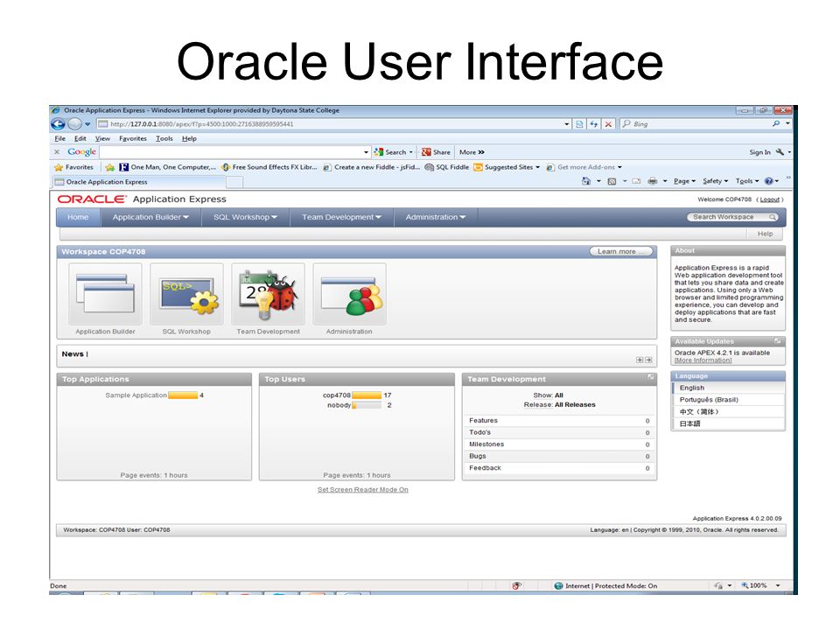Click the browser address bar URL
Screen dimensions: 840x630
point(201,123)
